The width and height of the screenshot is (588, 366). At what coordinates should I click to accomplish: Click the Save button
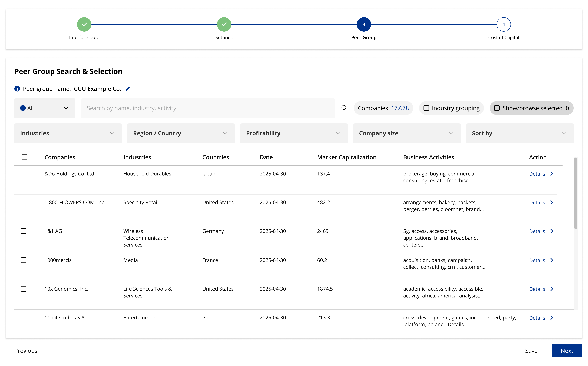pos(531,350)
